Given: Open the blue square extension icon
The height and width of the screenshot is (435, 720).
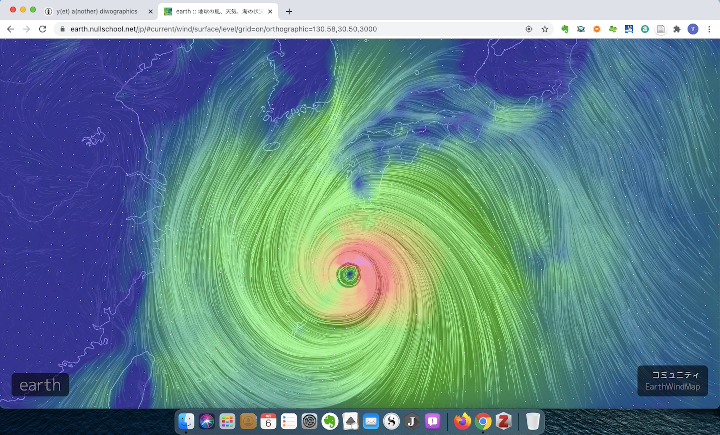Looking at the screenshot, I should coord(629,29).
